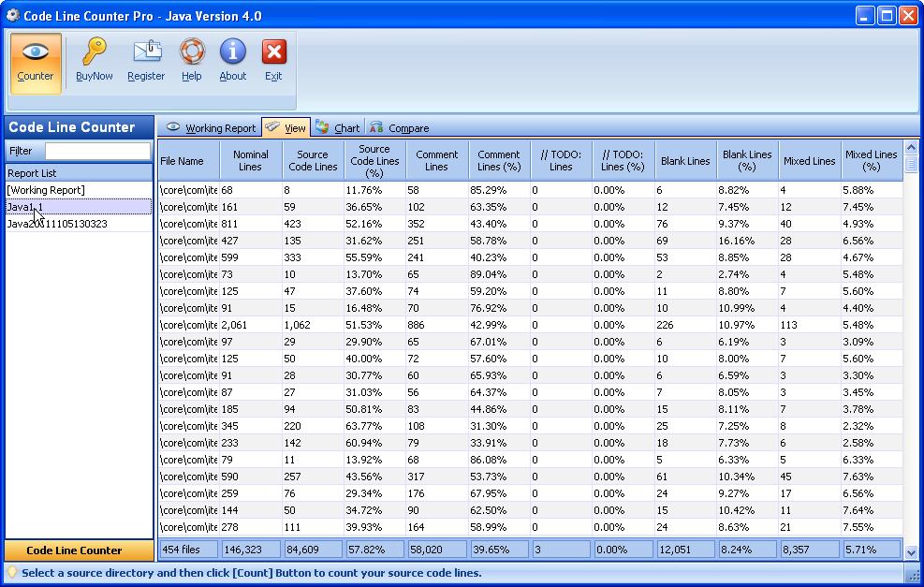Click the total source lines 84,609
This screenshot has height=587, width=924.
coord(313,550)
